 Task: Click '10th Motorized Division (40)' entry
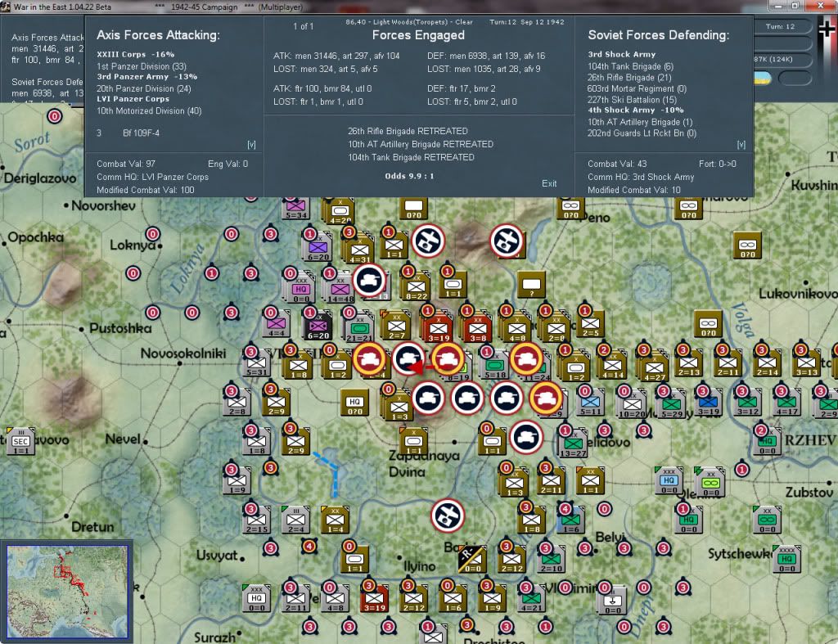pyautogui.click(x=149, y=110)
